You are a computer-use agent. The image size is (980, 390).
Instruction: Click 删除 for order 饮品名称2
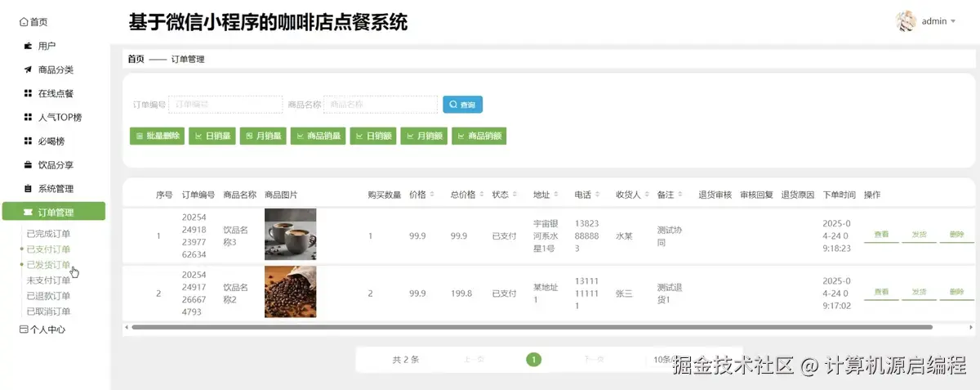point(957,293)
